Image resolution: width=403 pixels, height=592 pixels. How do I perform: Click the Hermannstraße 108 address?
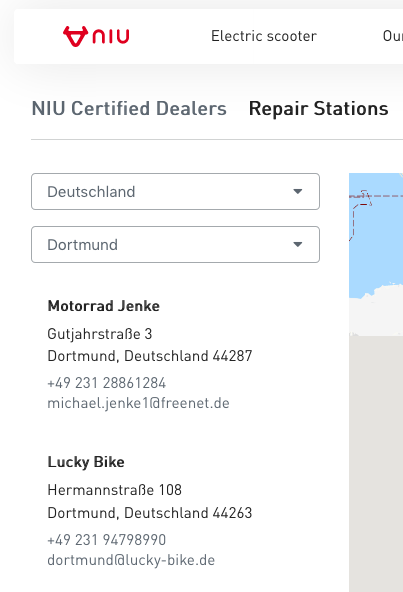(114, 490)
